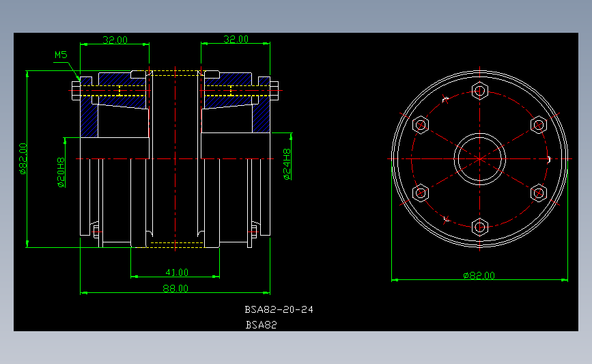Click the center bore circle in front view
Image resolution: width=592 pixels, height=364 pixels.
(x=480, y=159)
